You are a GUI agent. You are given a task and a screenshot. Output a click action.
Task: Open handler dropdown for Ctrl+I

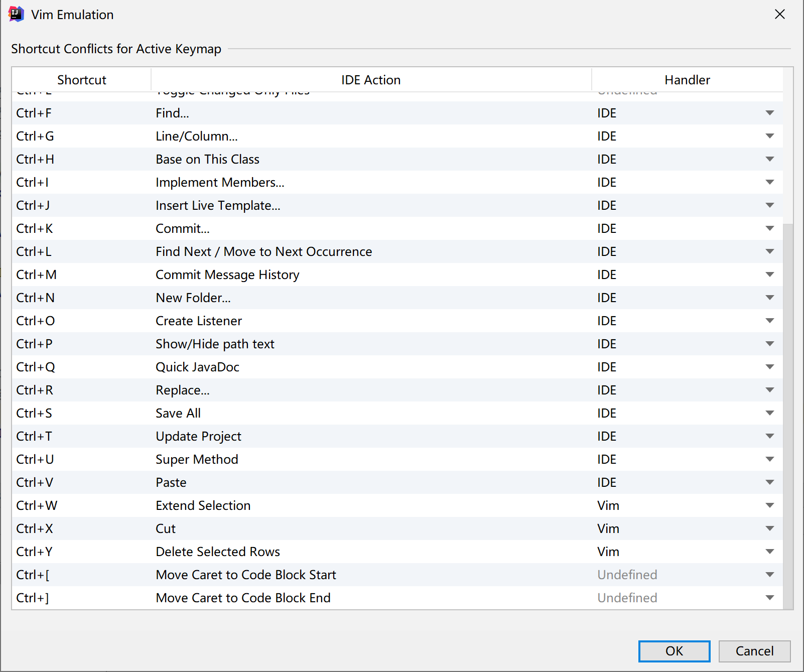[x=770, y=182]
